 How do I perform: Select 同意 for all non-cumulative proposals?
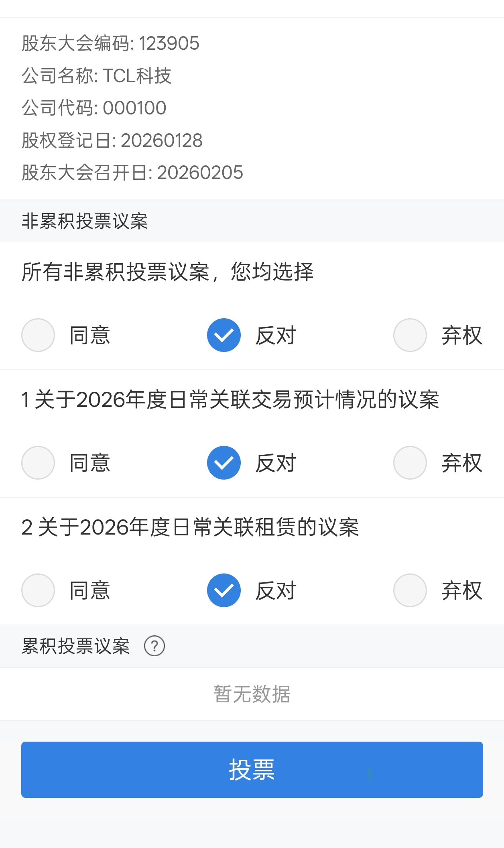point(38,335)
